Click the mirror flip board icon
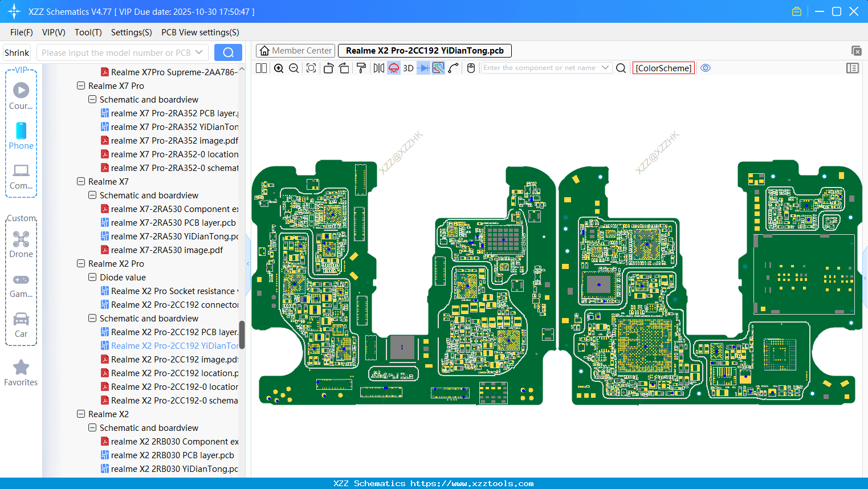The image size is (868, 489). (378, 68)
